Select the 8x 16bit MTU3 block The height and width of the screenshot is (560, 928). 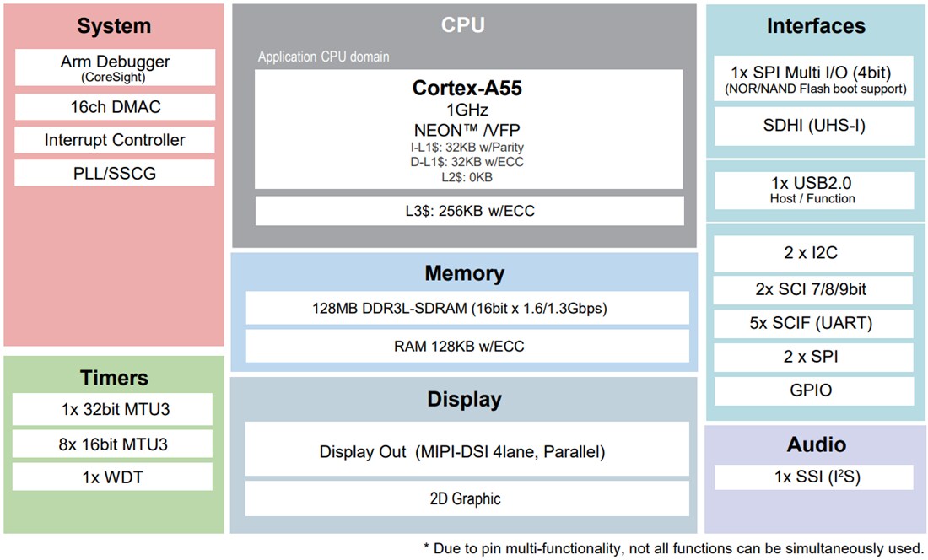coord(112,444)
